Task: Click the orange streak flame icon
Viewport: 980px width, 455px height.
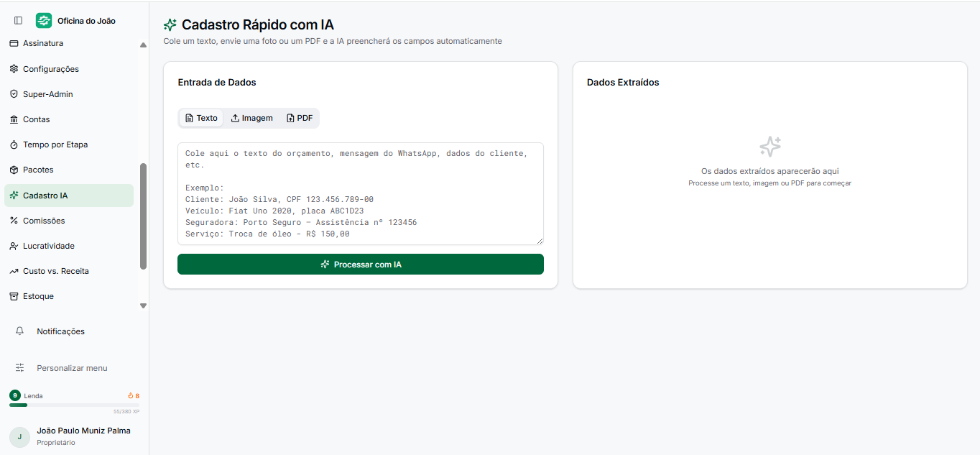Action: 130,396
